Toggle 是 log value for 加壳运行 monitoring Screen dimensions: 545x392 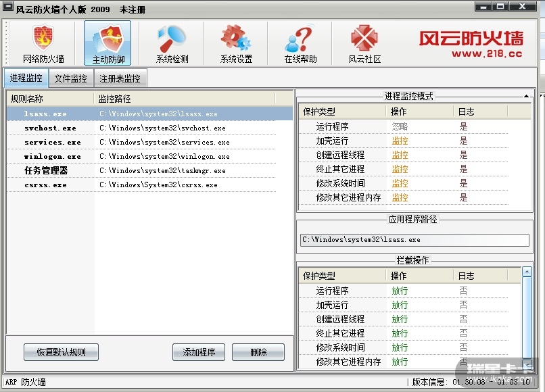coord(463,141)
